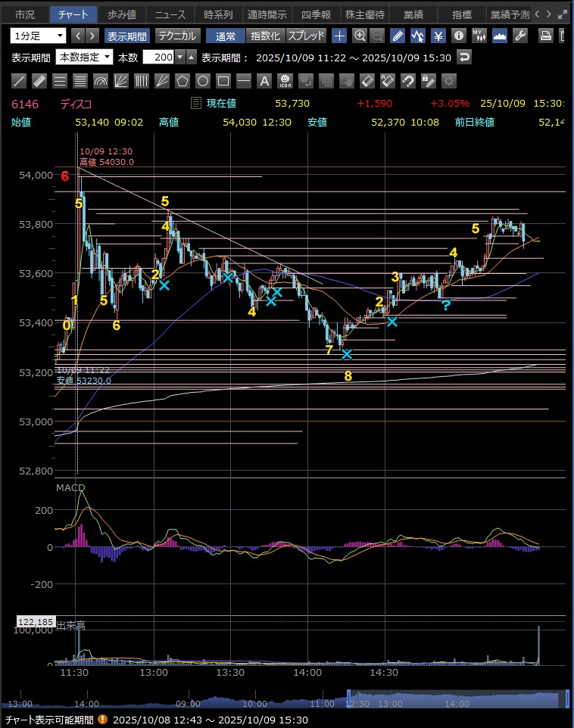Click the zoom in magnifier icon

pos(360,36)
